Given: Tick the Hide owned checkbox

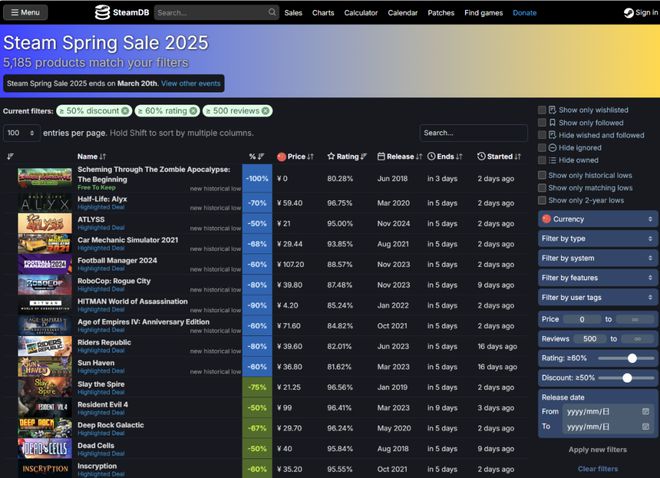Looking at the screenshot, I should point(542,160).
